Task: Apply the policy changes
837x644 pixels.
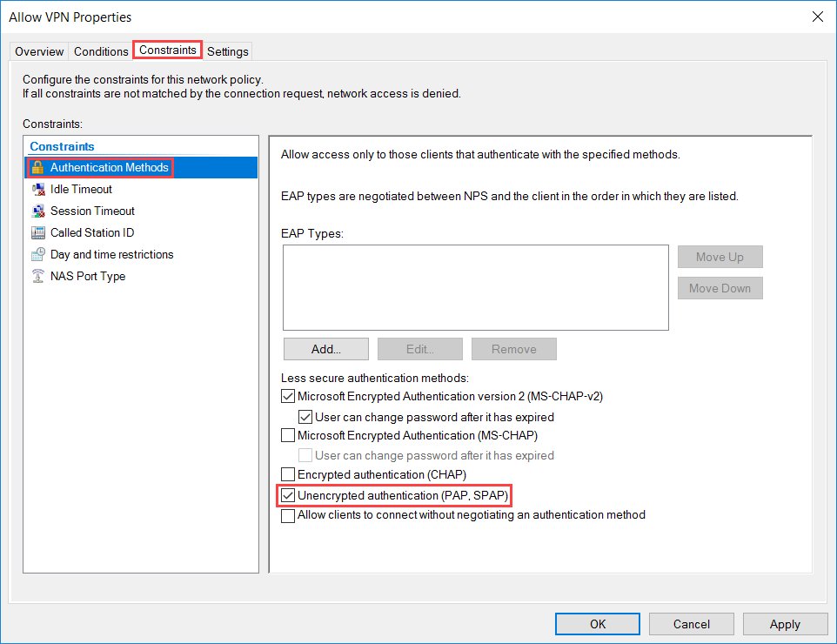Action: click(785, 624)
